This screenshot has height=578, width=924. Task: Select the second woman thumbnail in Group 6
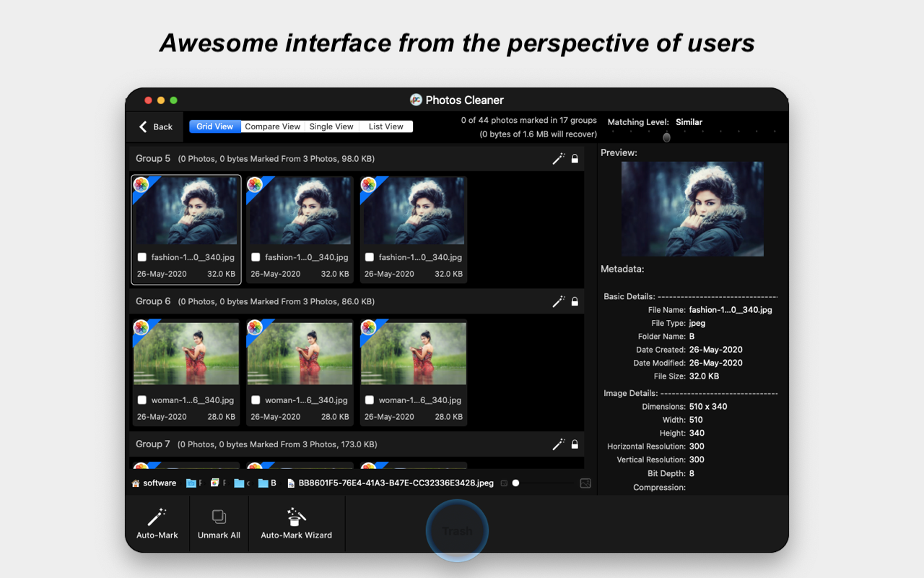pos(300,354)
